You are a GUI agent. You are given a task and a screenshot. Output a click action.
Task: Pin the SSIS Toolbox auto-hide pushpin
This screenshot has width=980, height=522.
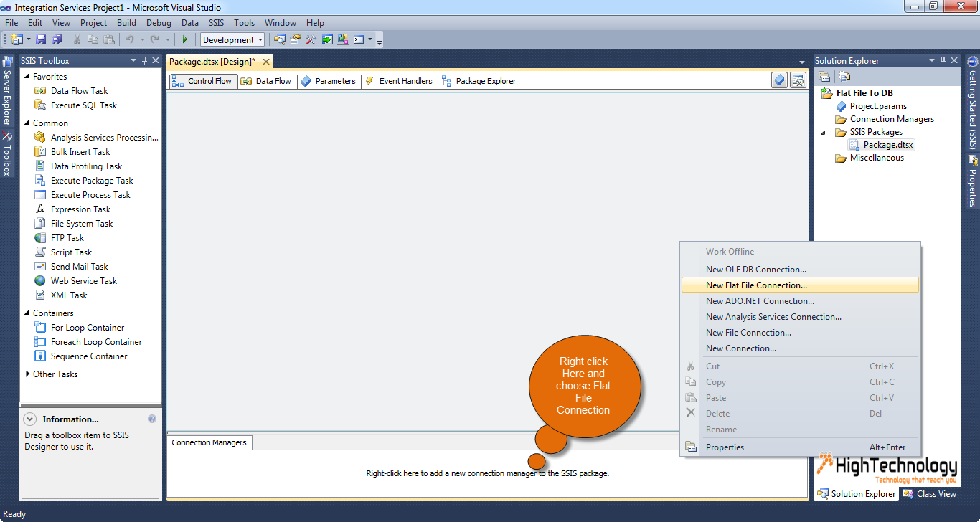click(x=144, y=60)
